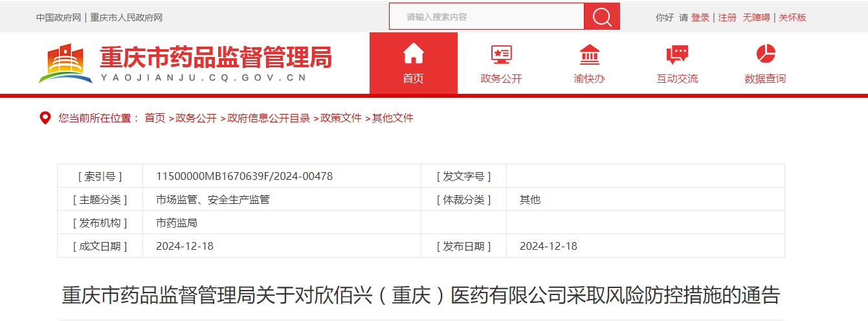Click the 发布日期 value 2024-12-18
868x321 pixels.
coord(548,246)
